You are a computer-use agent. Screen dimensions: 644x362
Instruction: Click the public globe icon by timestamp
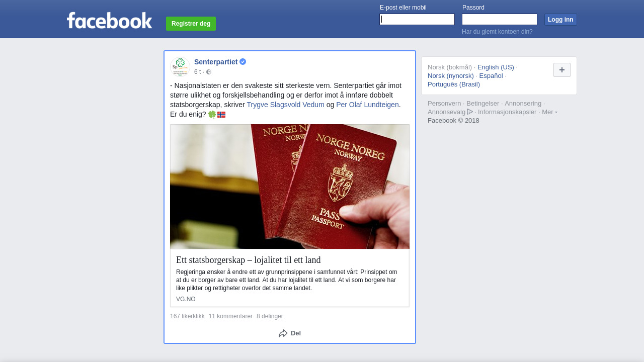[209, 72]
